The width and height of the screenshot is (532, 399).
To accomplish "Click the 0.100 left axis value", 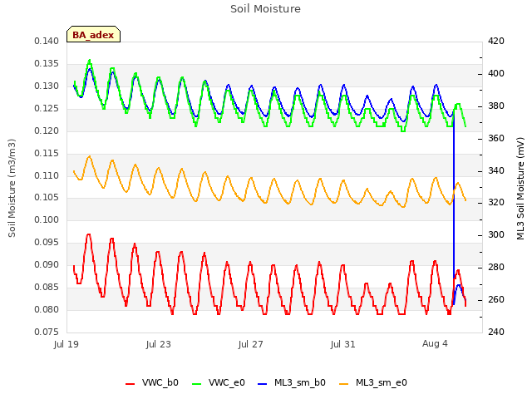I will click(x=47, y=219).
